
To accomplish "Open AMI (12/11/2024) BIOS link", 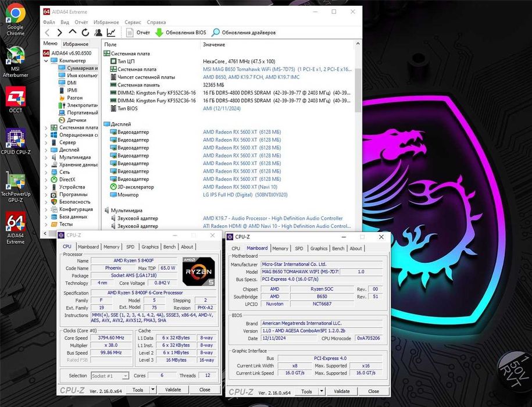I will point(222,109).
